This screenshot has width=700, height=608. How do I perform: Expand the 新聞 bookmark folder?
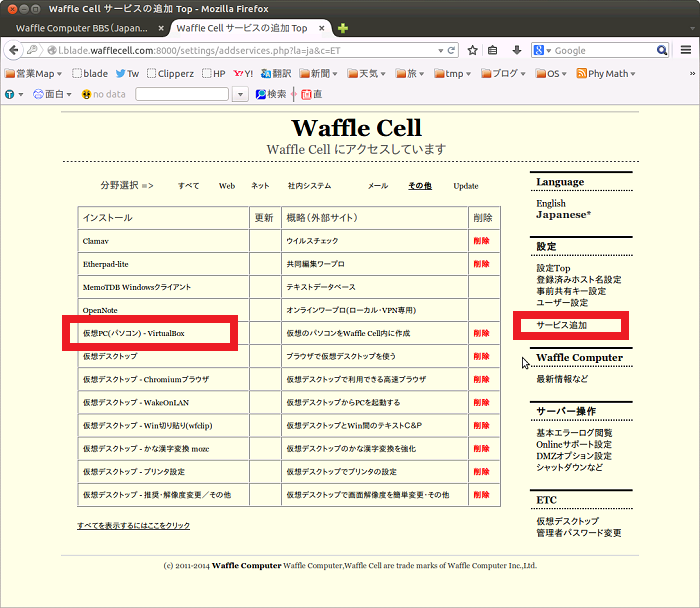pos(318,74)
